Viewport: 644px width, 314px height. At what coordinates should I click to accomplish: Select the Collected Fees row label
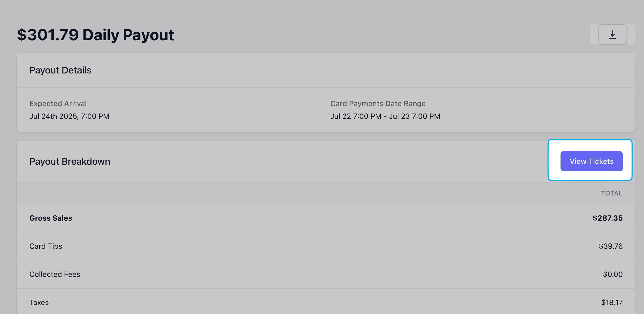click(x=55, y=274)
